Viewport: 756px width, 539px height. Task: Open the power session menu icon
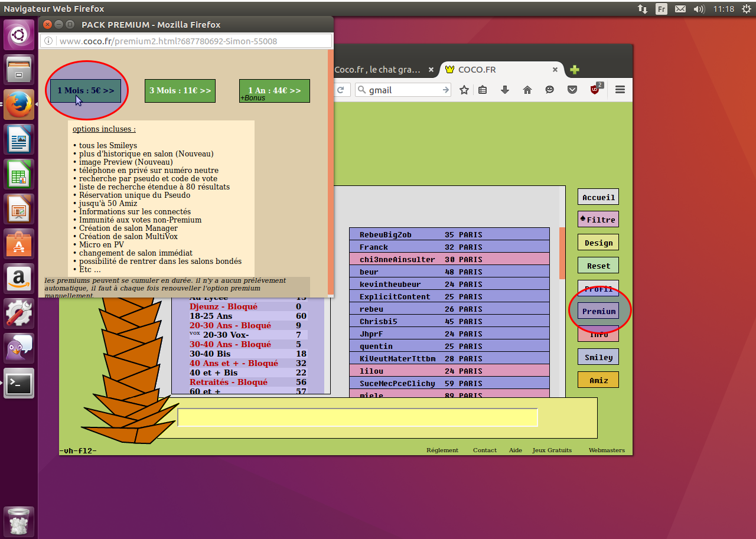coord(745,9)
